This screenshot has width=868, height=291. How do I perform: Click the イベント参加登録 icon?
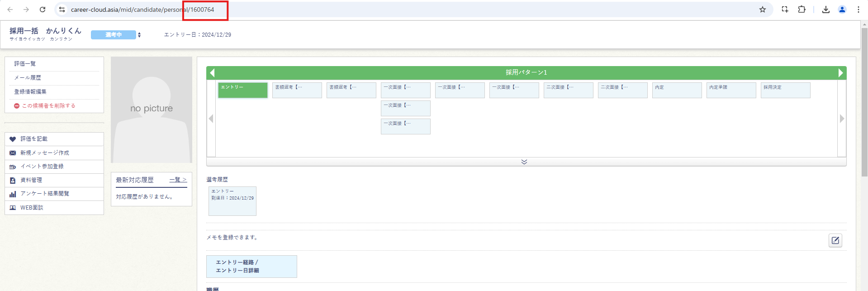click(13, 167)
